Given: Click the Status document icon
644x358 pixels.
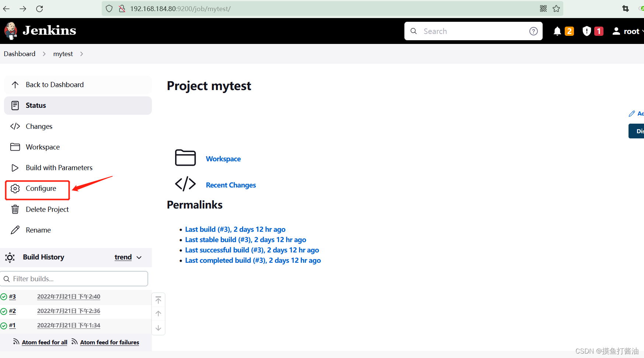Looking at the screenshot, I should [x=15, y=106].
